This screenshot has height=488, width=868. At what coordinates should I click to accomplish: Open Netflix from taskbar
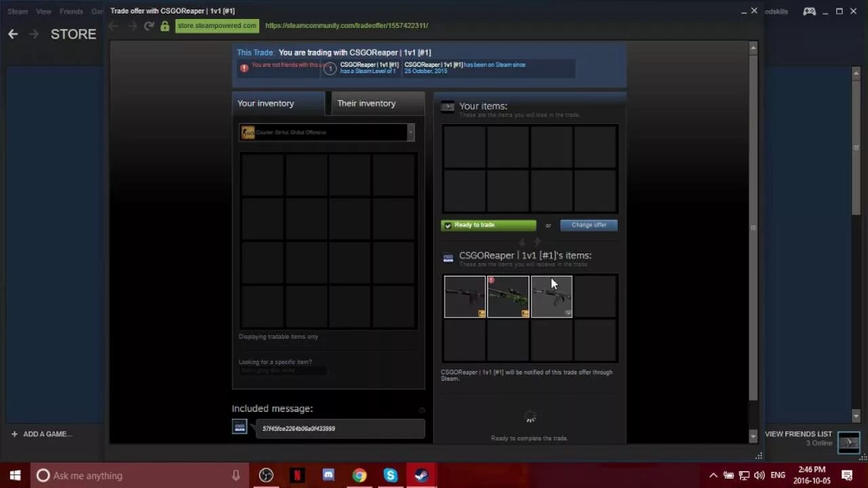tap(297, 475)
